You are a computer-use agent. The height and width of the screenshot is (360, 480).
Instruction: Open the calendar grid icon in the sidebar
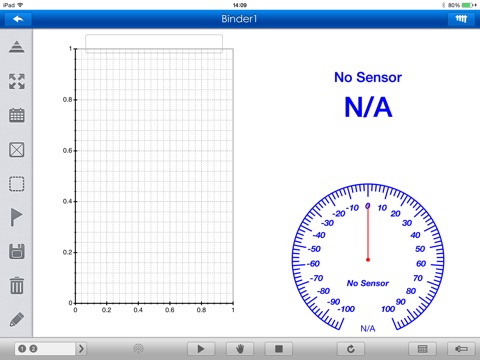pyautogui.click(x=17, y=115)
